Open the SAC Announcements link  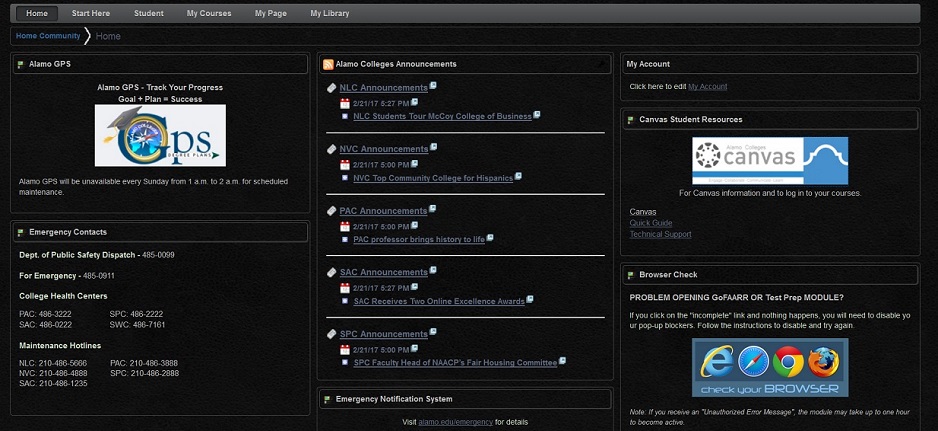384,272
